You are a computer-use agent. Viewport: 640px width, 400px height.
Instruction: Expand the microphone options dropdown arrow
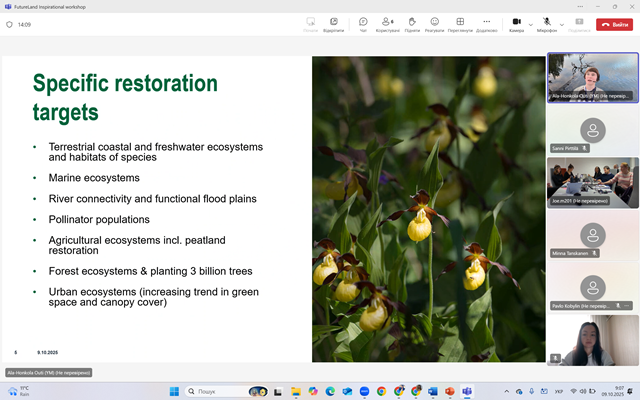point(562,24)
